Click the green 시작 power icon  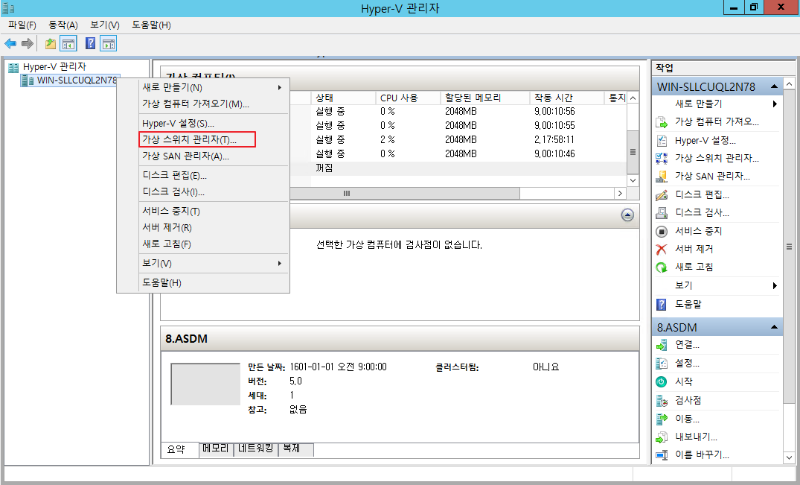[x=661, y=381]
